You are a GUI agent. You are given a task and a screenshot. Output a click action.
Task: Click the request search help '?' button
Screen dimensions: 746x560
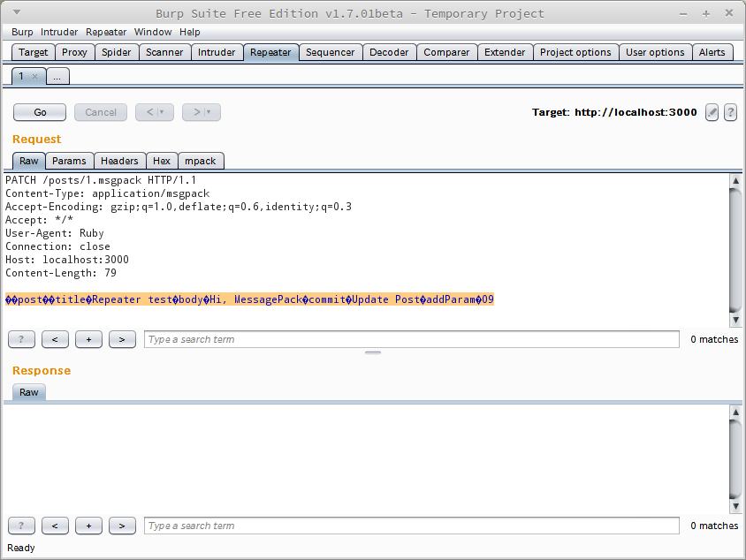coord(21,339)
